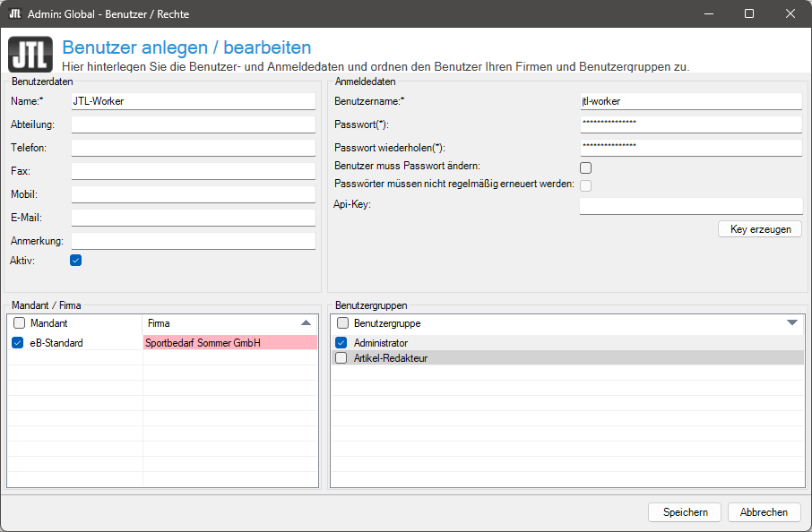Generate API key with Key erzeugen
This screenshot has width=812, height=532.
(760, 229)
